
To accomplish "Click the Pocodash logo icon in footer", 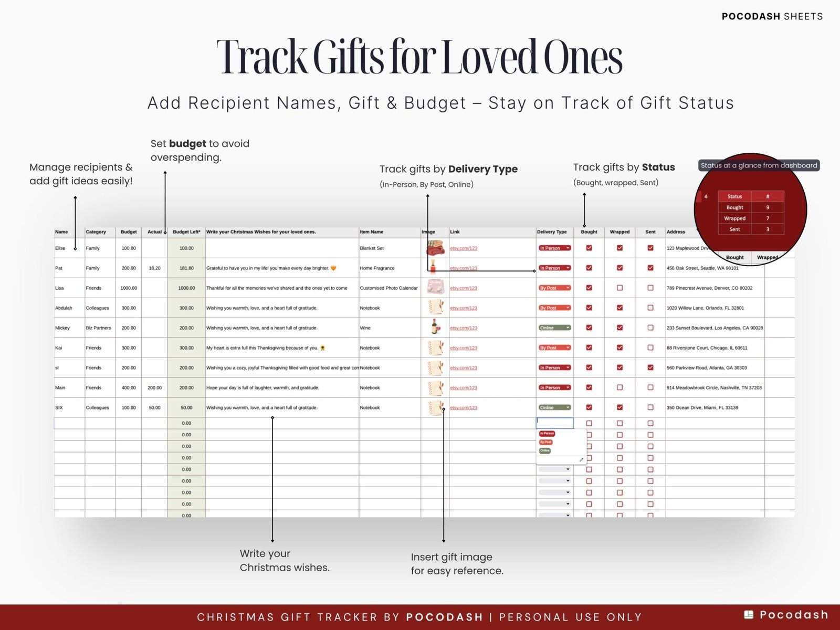I will pyautogui.click(x=749, y=615).
